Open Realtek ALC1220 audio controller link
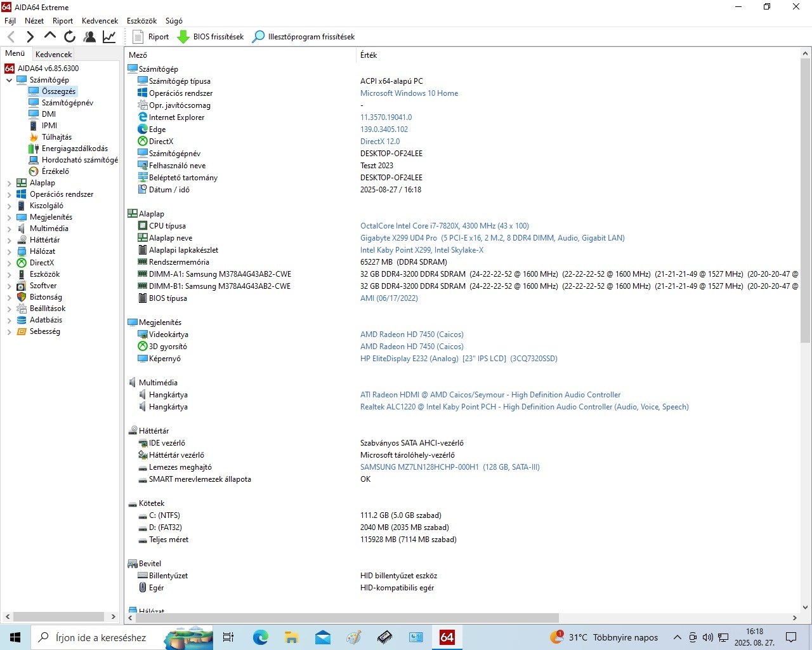 coord(525,407)
